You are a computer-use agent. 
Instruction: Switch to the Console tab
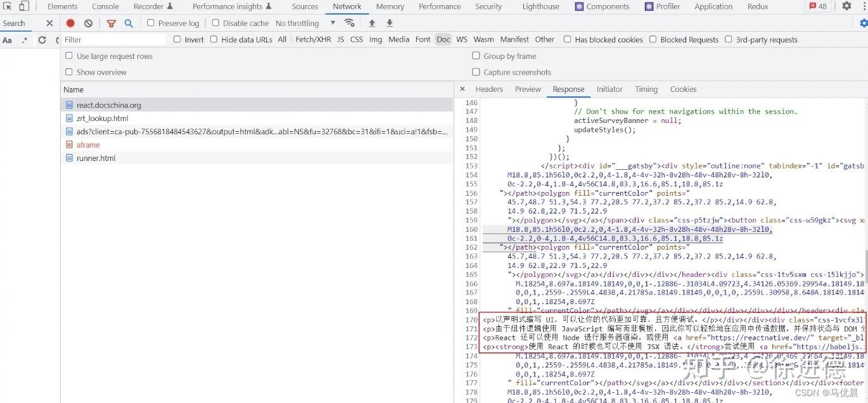(105, 6)
